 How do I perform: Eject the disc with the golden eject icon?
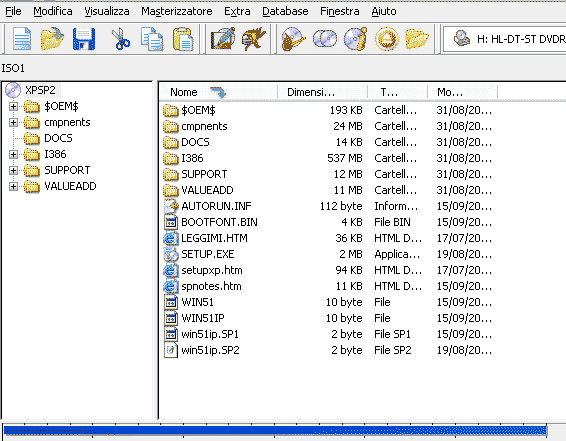pyautogui.click(x=387, y=39)
